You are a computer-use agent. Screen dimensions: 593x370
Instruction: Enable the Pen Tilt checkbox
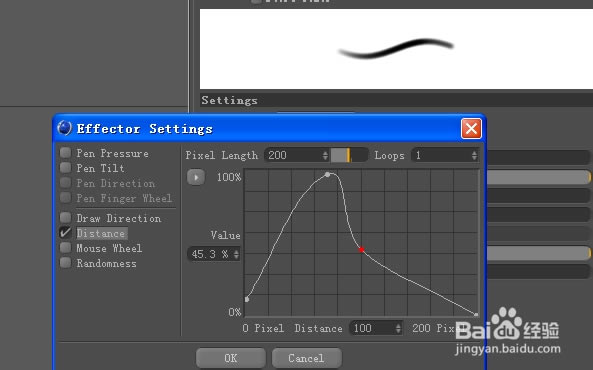65,168
